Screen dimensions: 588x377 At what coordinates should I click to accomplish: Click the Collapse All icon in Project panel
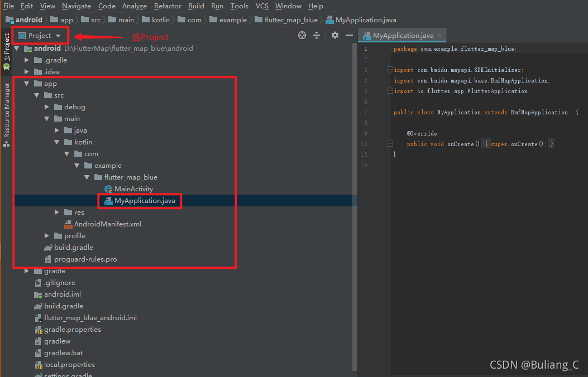tap(317, 35)
